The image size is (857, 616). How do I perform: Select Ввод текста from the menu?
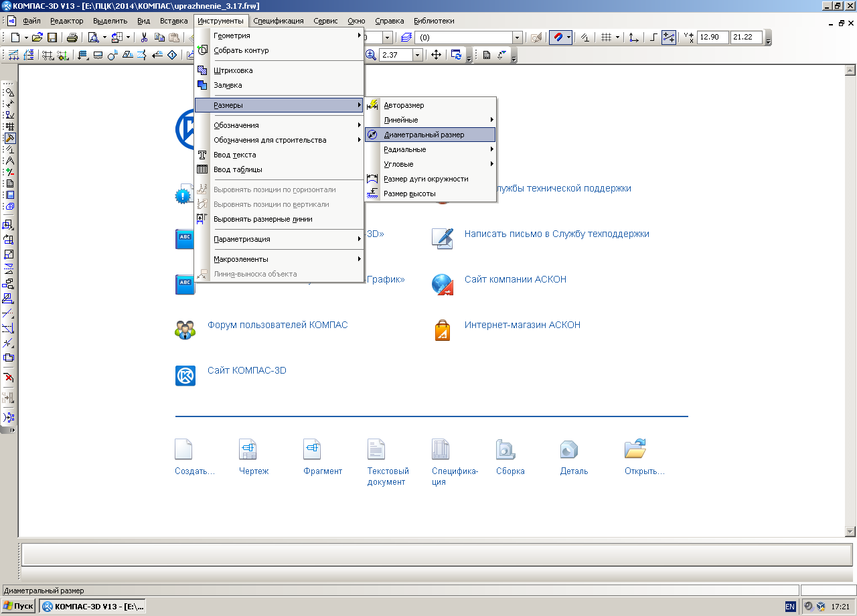tap(279, 155)
